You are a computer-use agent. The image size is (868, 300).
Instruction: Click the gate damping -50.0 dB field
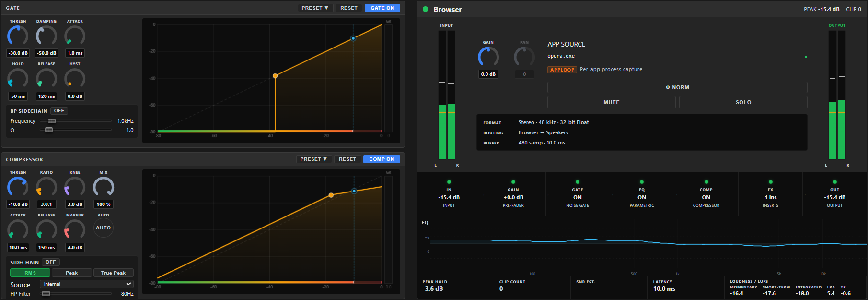tap(46, 53)
